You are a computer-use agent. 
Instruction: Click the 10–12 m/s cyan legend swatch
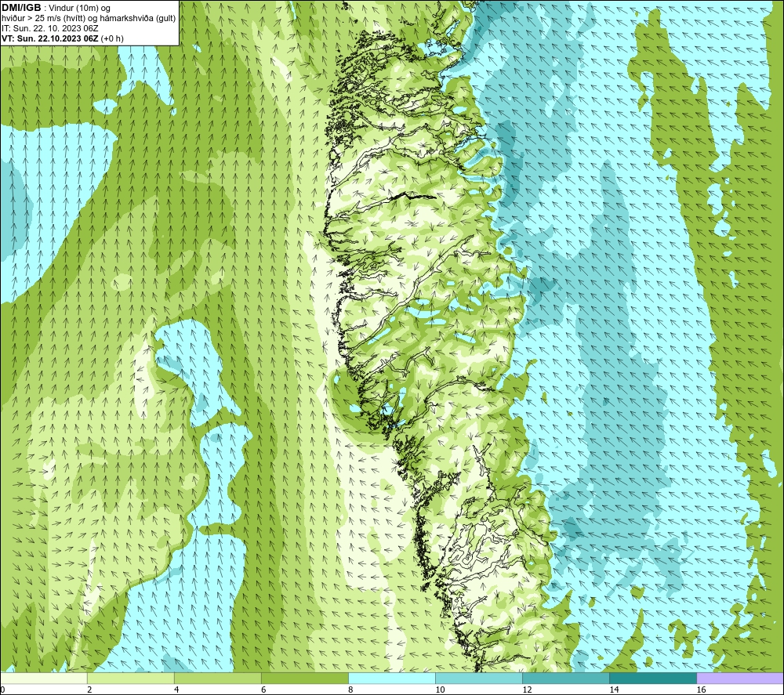[478, 679]
